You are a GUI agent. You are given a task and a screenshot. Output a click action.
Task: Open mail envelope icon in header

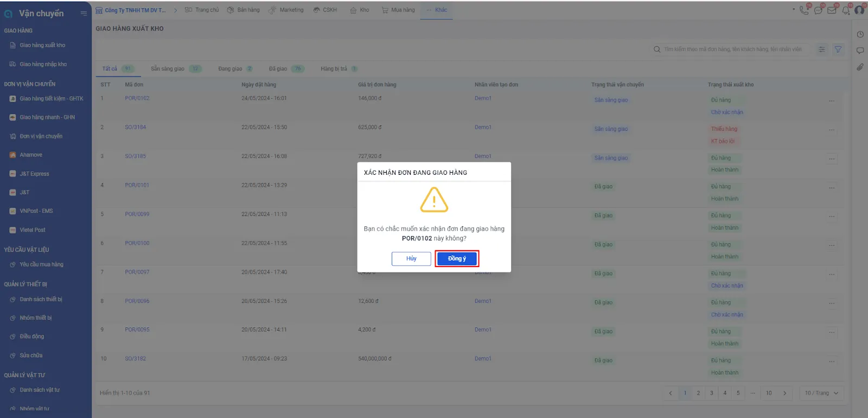(832, 10)
